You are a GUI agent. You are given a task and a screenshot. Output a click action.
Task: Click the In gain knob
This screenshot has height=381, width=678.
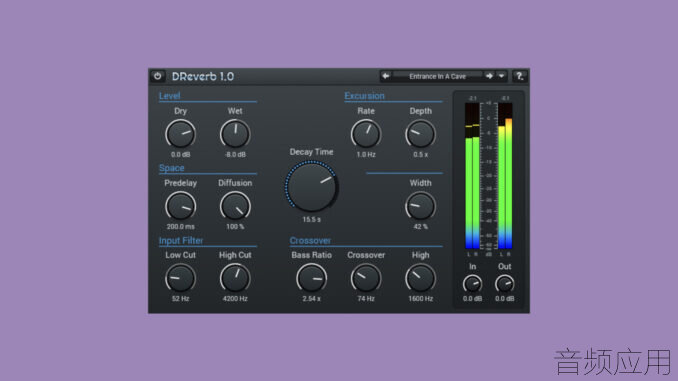472,284
